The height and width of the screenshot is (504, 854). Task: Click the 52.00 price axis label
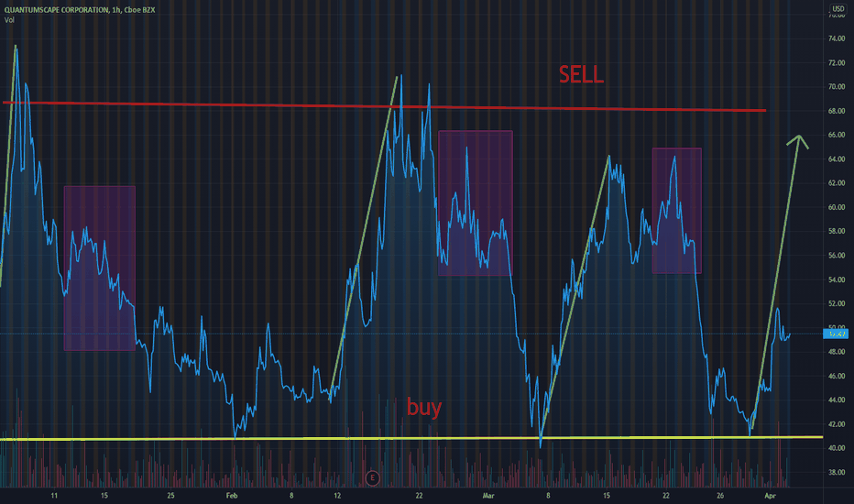click(x=837, y=303)
